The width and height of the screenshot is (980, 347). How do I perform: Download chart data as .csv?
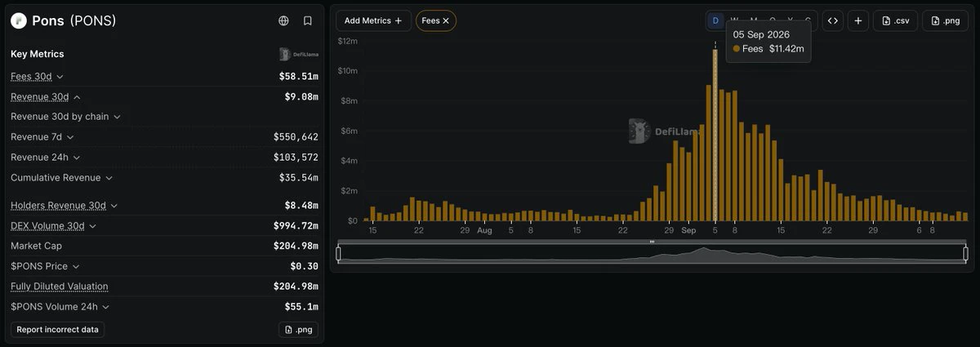click(896, 20)
